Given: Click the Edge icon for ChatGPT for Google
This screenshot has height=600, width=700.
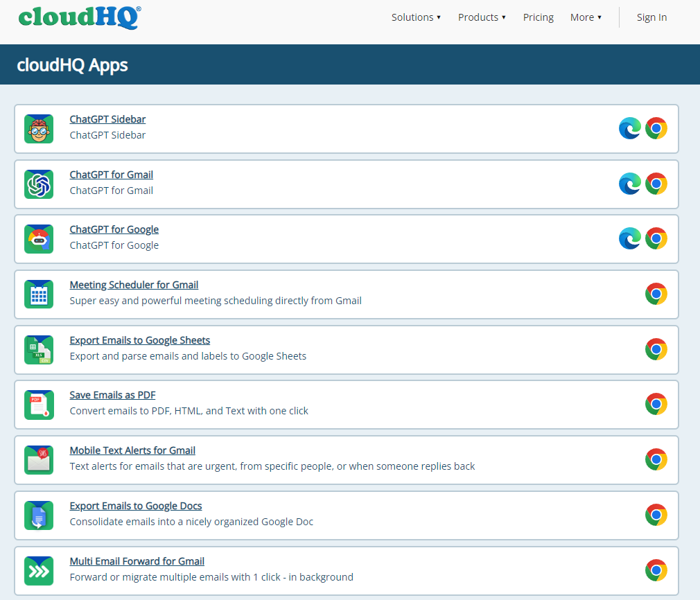Looking at the screenshot, I should point(629,238).
